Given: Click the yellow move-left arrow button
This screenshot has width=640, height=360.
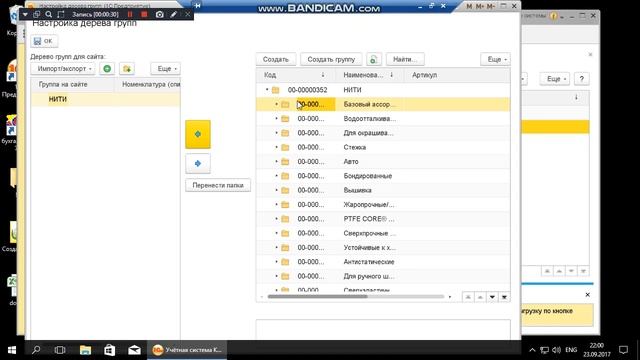Looking at the screenshot, I should pyautogui.click(x=198, y=134).
